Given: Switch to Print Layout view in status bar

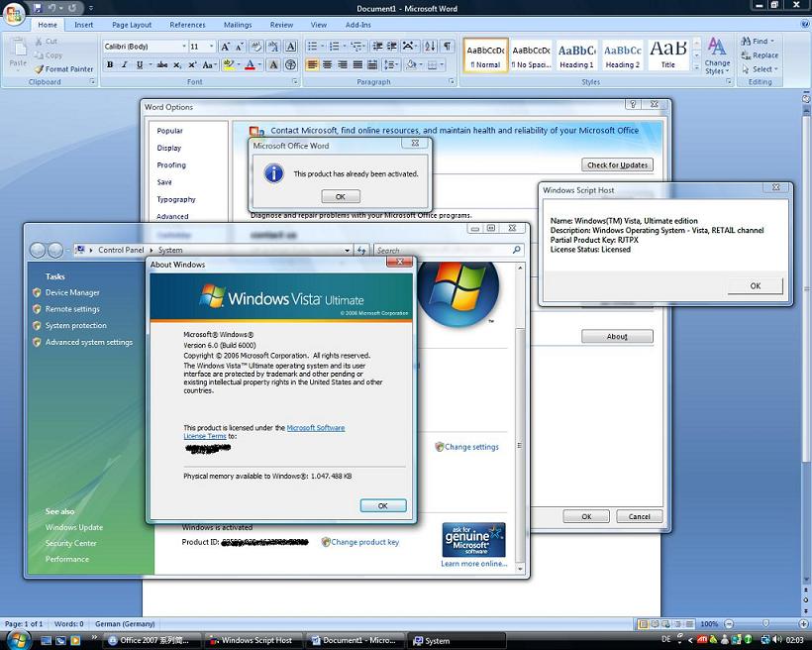Looking at the screenshot, I should click(x=644, y=624).
